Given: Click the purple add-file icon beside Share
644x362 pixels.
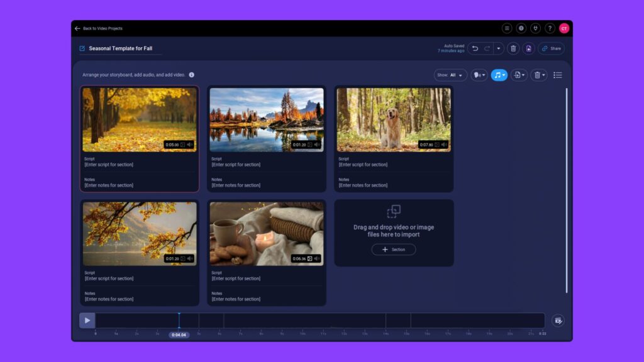Looking at the screenshot, I should tap(528, 48).
